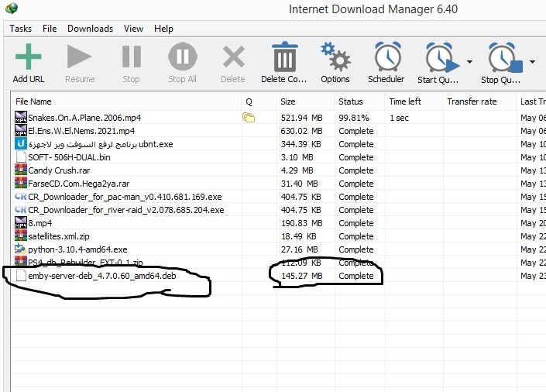Click the Stop toolbar icon
Screen dimensions: 546x392
[131, 58]
